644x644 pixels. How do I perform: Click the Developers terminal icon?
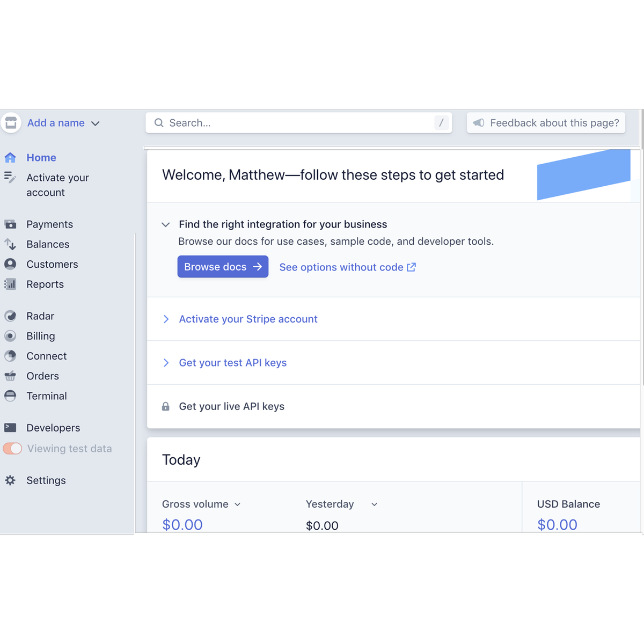pos(10,428)
